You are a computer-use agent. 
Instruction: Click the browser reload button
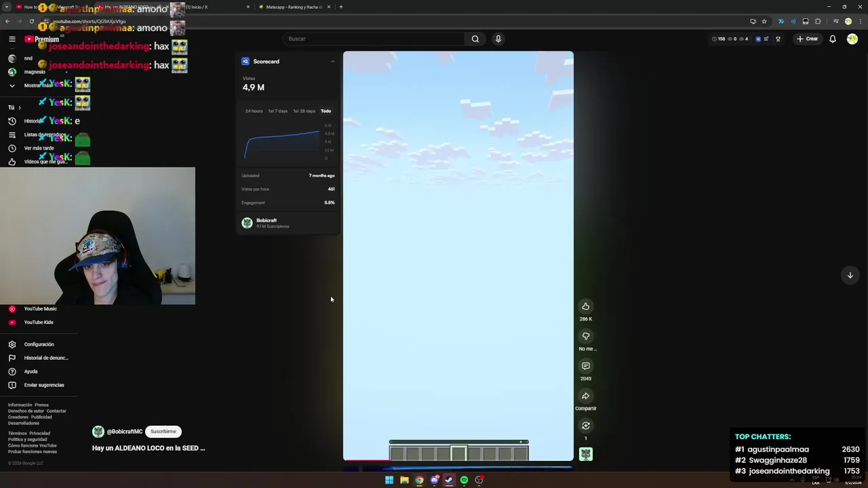(32, 21)
